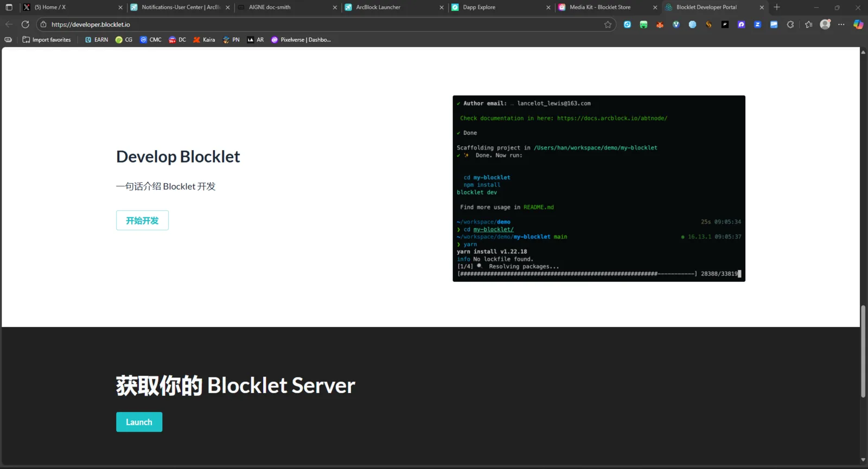Screen dimensions: 868x469
Task: Open the orange S extension icon
Action: coord(709,24)
